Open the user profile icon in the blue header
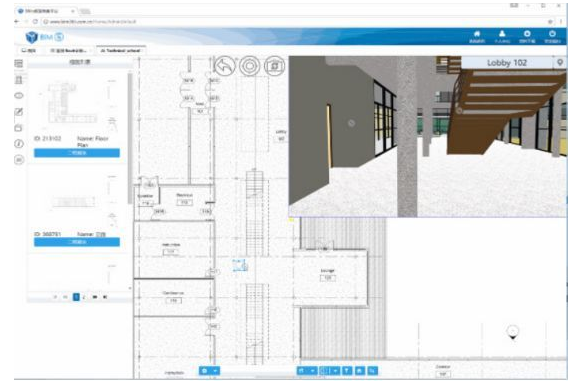The width and height of the screenshot is (587, 386). (x=502, y=34)
